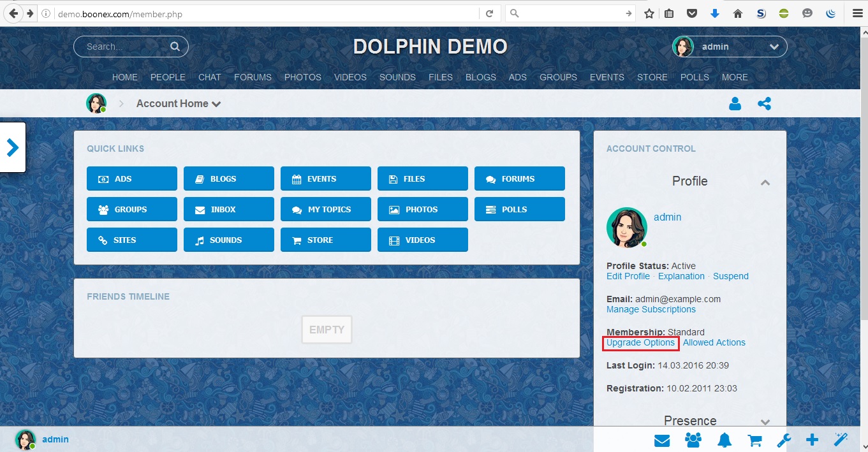Click the magic wand icon
This screenshot has width=868, height=452.
click(841, 440)
